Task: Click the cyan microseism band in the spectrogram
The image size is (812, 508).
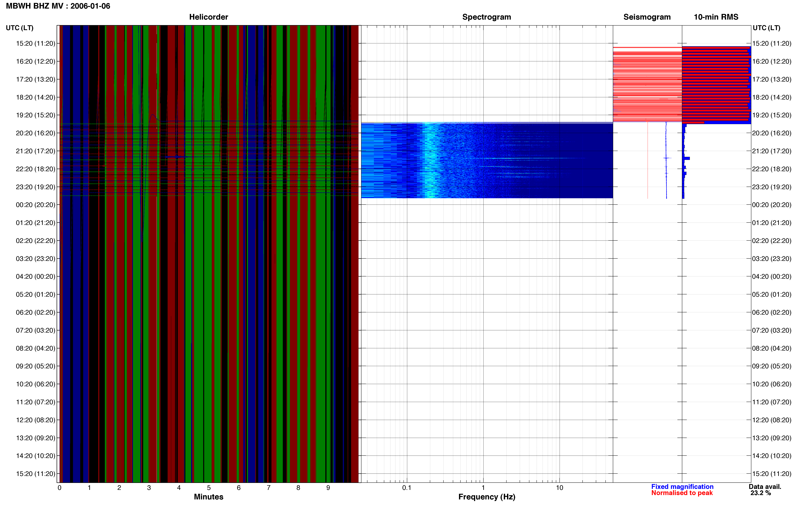Action: click(x=431, y=161)
